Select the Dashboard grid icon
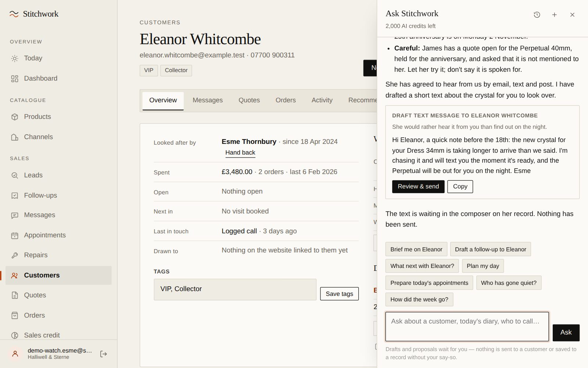The height and width of the screenshot is (368, 588). click(x=15, y=79)
